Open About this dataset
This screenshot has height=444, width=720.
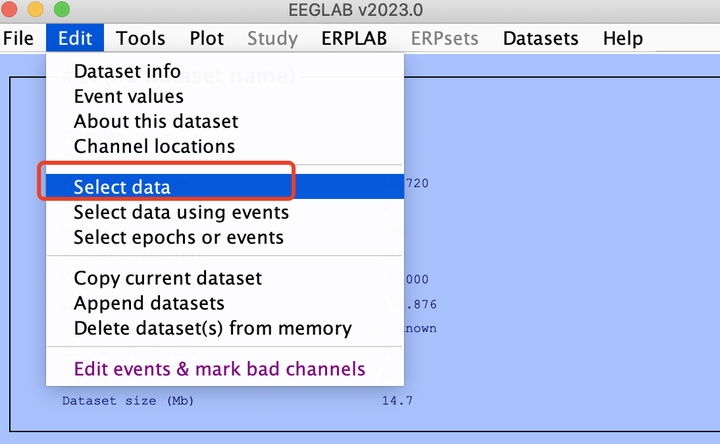coord(156,121)
